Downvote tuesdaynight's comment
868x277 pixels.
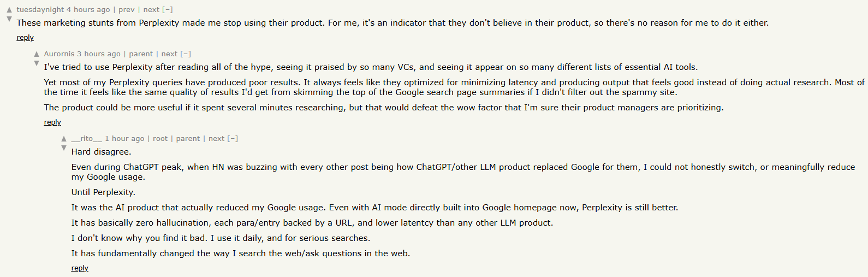pyautogui.click(x=9, y=19)
